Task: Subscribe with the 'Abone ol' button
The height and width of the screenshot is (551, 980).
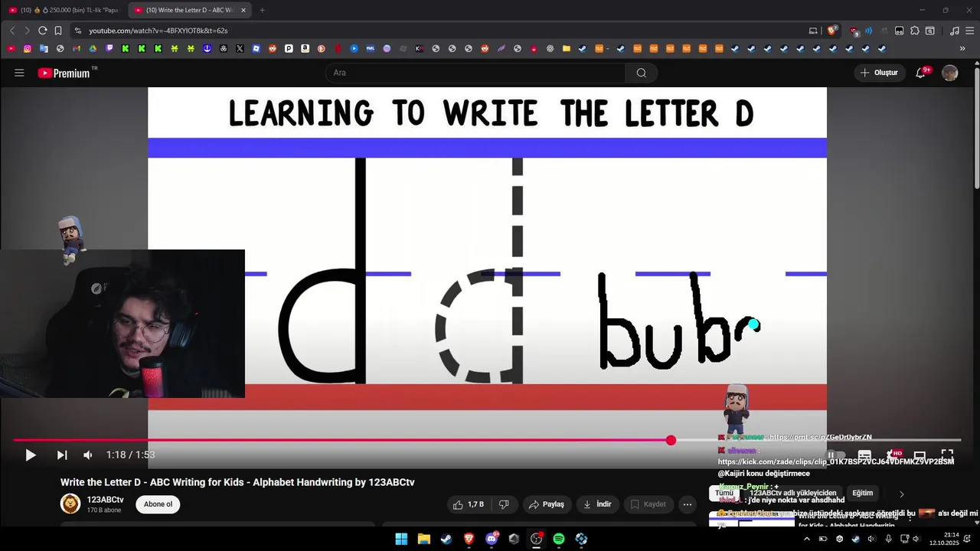Action: pos(158,504)
